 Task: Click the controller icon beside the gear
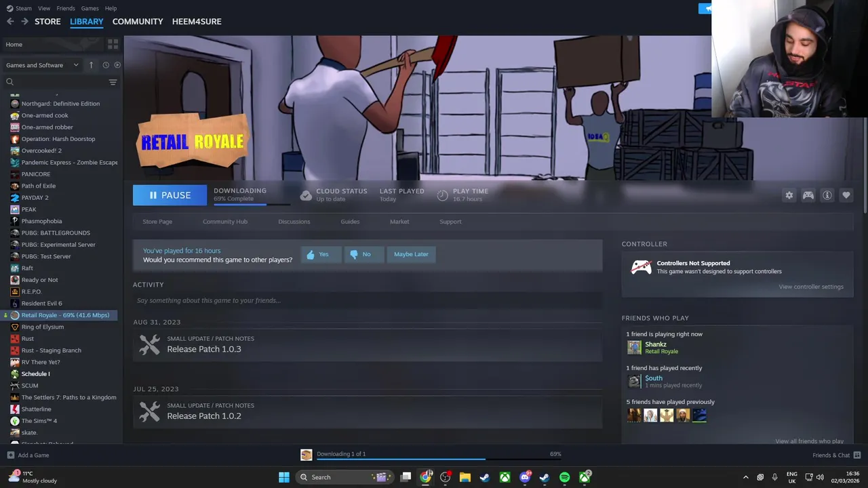pos(808,195)
